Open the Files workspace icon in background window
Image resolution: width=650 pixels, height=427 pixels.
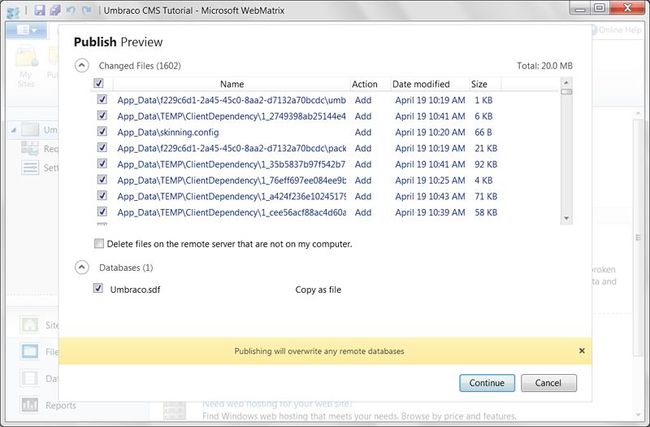pos(30,352)
